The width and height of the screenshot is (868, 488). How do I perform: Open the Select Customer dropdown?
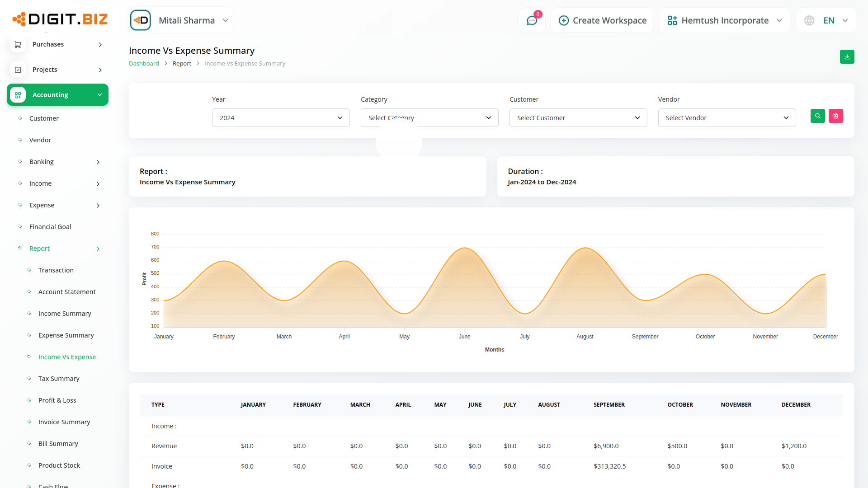tap(578, 118)
